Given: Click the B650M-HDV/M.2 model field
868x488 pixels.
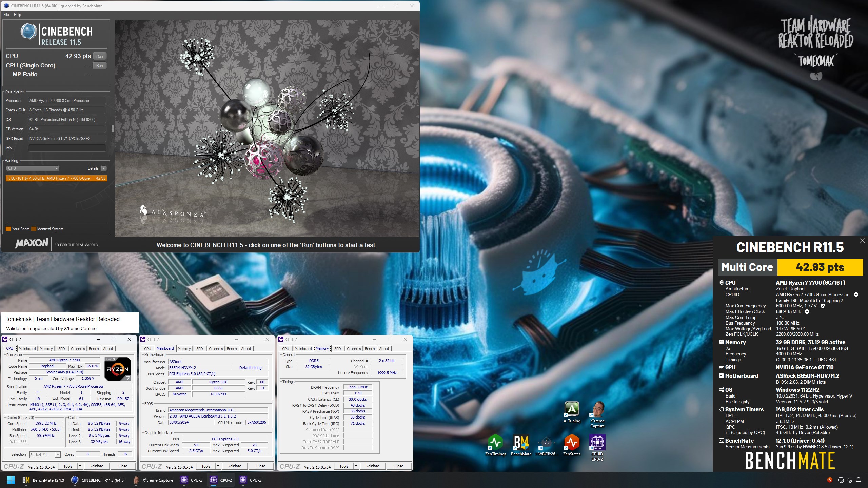Looking at the screenshot, I should tap(200, 368).
